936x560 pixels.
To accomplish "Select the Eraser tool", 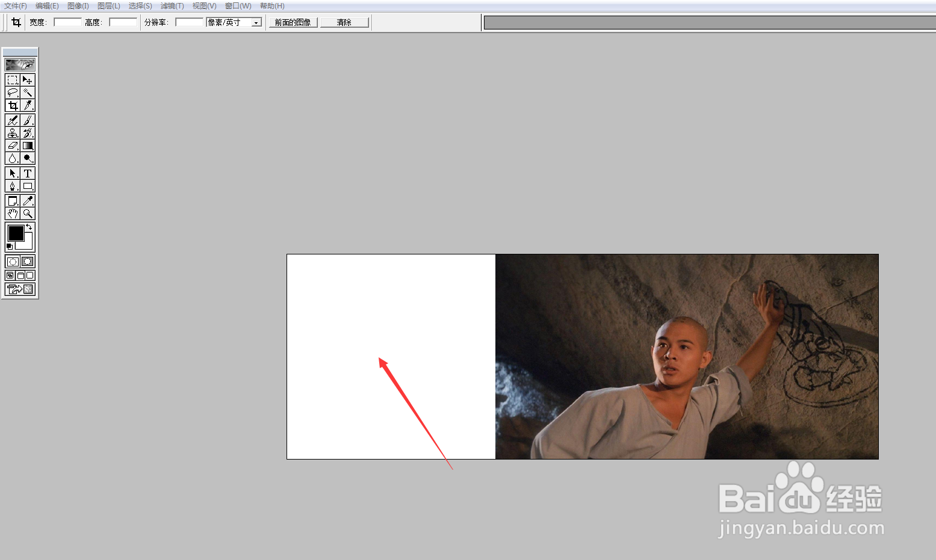I will pyautogui.click(x=13, y=146).
